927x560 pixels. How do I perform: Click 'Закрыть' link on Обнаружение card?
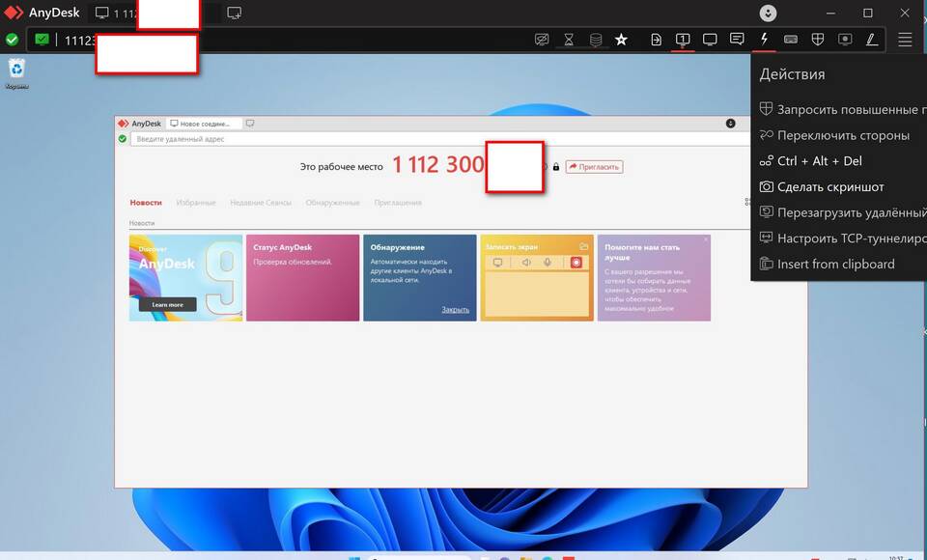[x=455, y=309]
